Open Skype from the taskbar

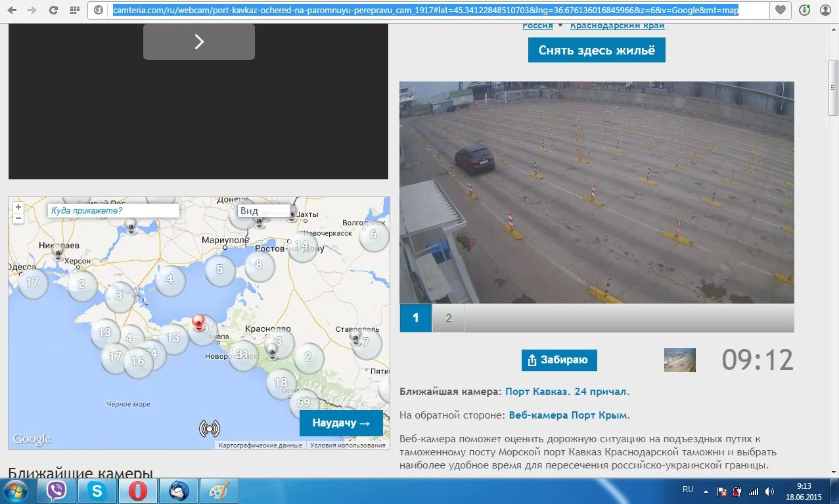point(98,491)
